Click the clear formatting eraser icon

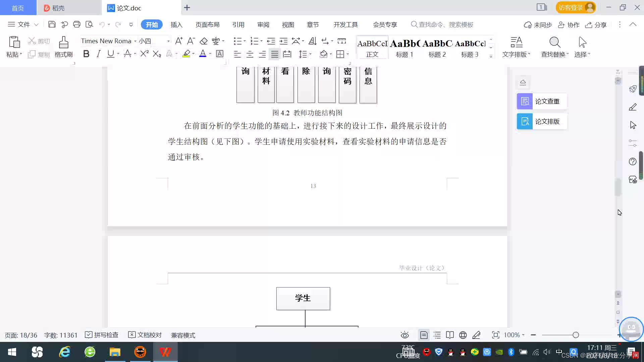coord(204,41)
